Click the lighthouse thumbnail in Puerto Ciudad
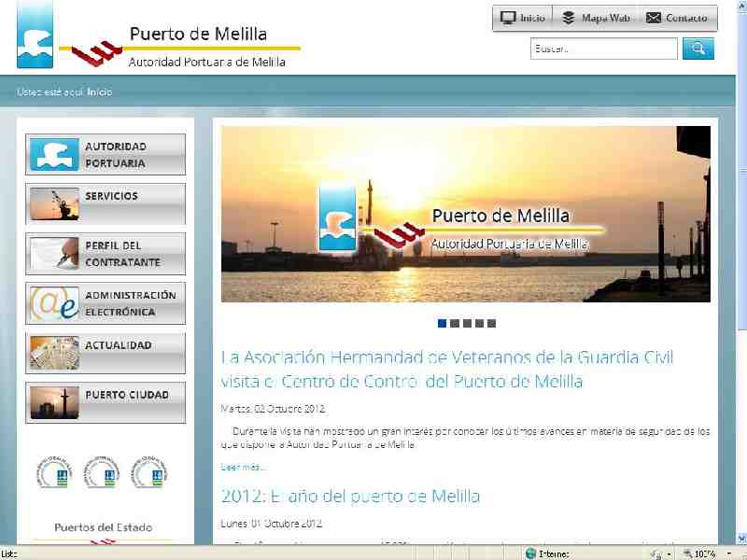 (x=54, y=402)
